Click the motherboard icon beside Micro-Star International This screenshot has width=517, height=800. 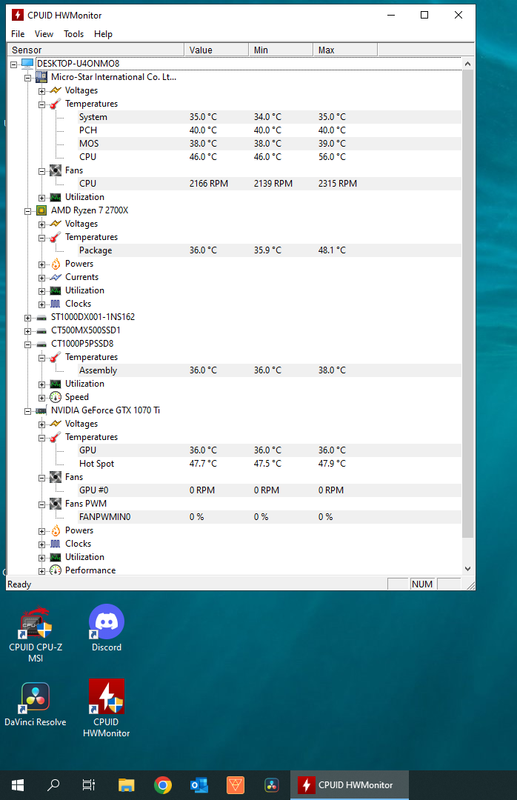click(x=41, y=77)
